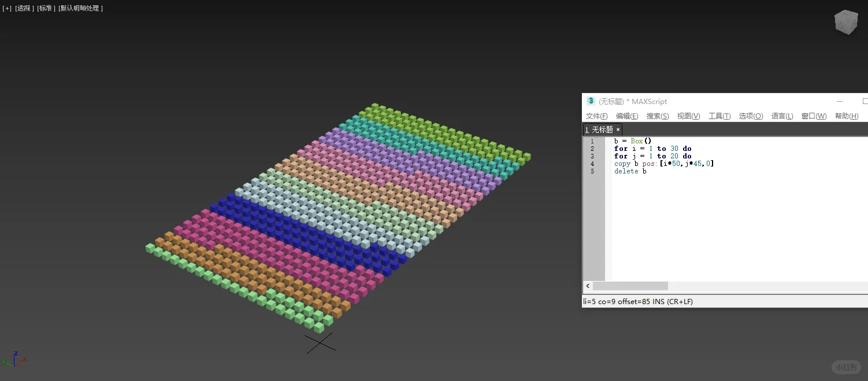868x381 pixels.
Task: Open the 编辑(E) menu
Action: [626, 116]
